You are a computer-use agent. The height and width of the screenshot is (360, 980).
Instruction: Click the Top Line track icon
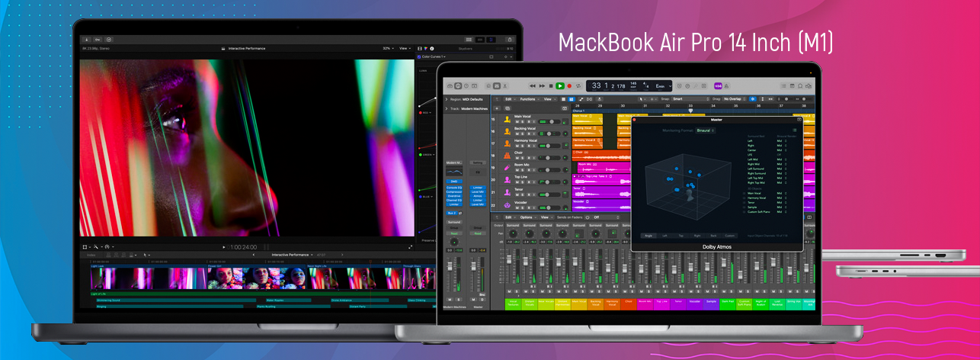508,180
